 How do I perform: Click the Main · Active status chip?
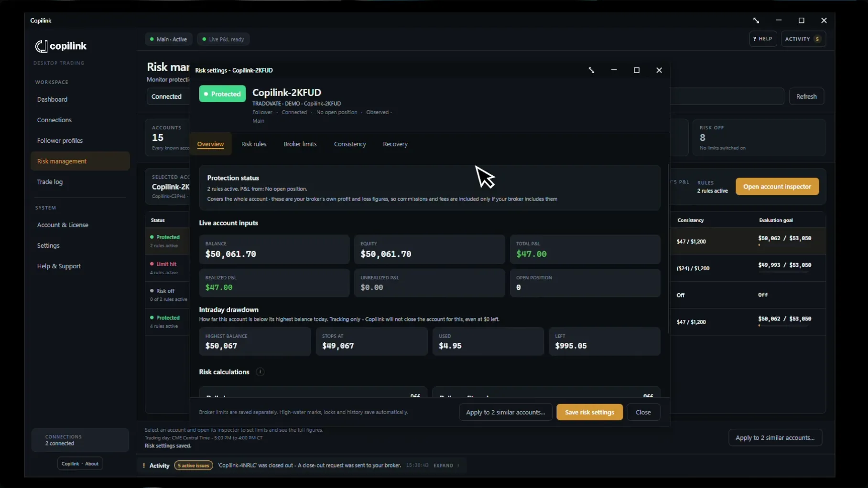(169, 39)
